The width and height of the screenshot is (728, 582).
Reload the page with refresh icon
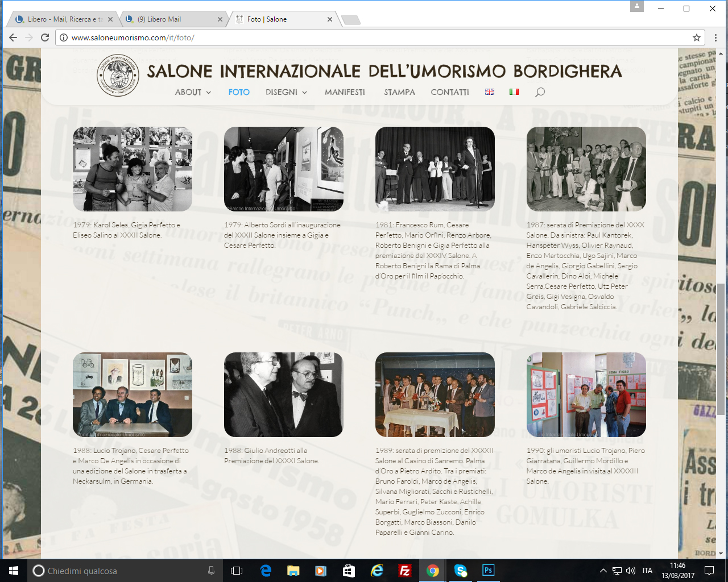point(45,38)
